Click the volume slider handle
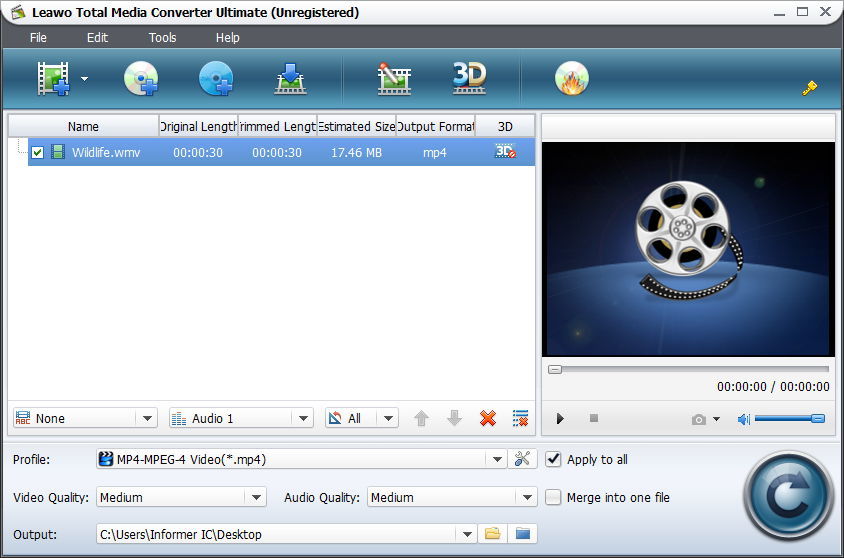Screen dimensions: 844x558 click(x=818, y=418)
